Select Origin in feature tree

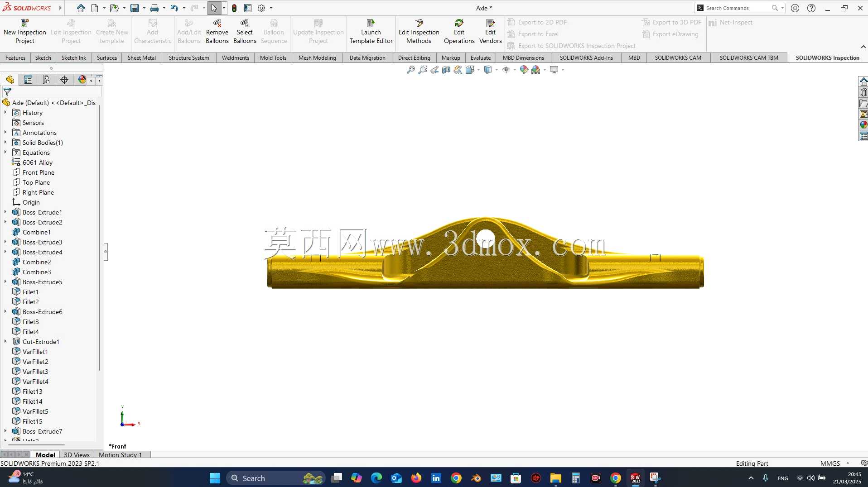click(x=31, y=202)
